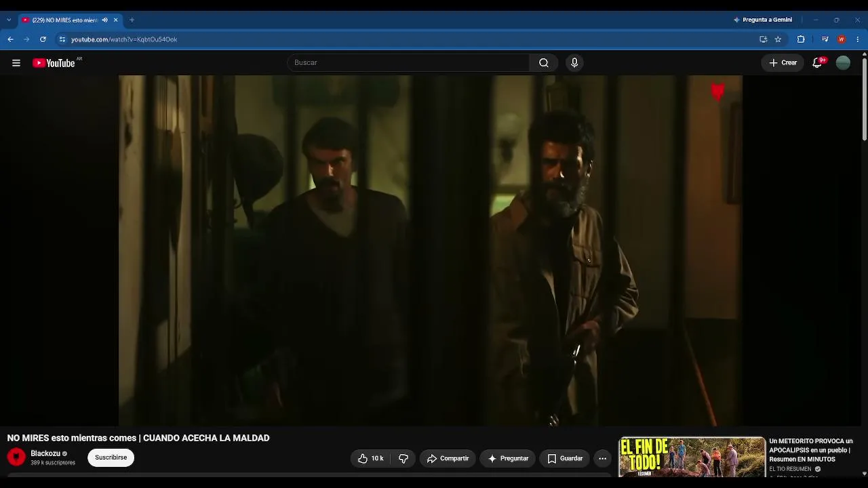Expand the tab search dropdown
This screenshot has height=488, width=868.
pos(8,20)
